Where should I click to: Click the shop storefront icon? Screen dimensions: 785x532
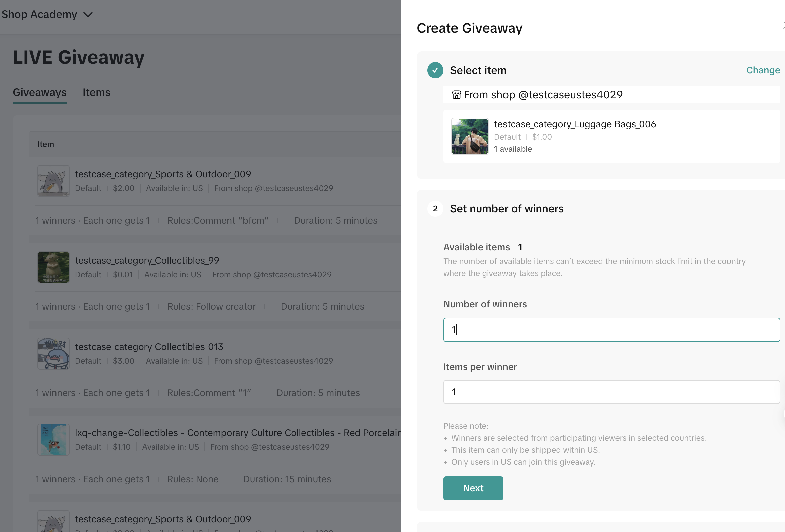(456, 95)
